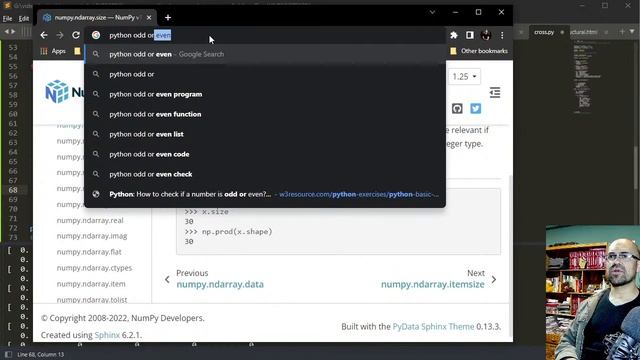Open the Chrome extensions puzzle icon

(x=453, y=35)
